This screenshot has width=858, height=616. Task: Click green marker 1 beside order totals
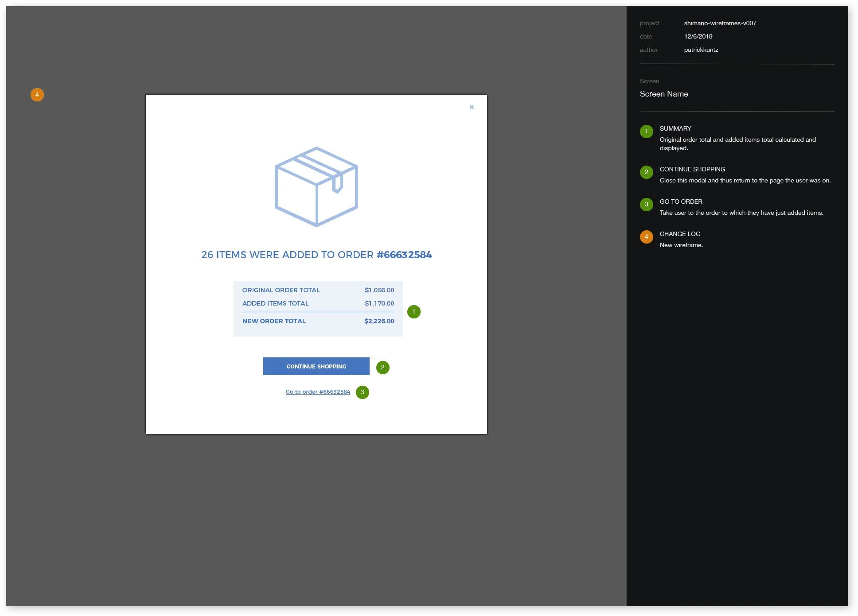point(413,312)
